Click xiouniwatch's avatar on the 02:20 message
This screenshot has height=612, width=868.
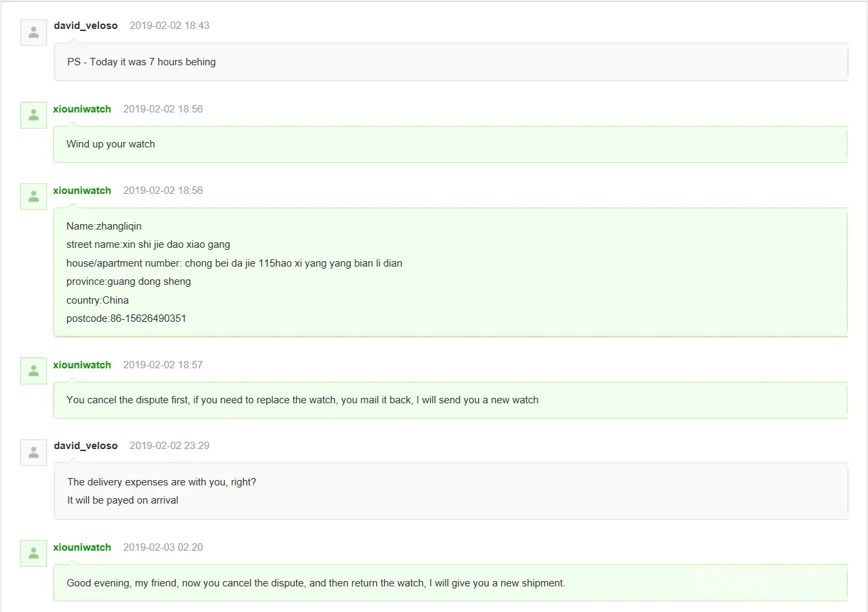(34, 553)
